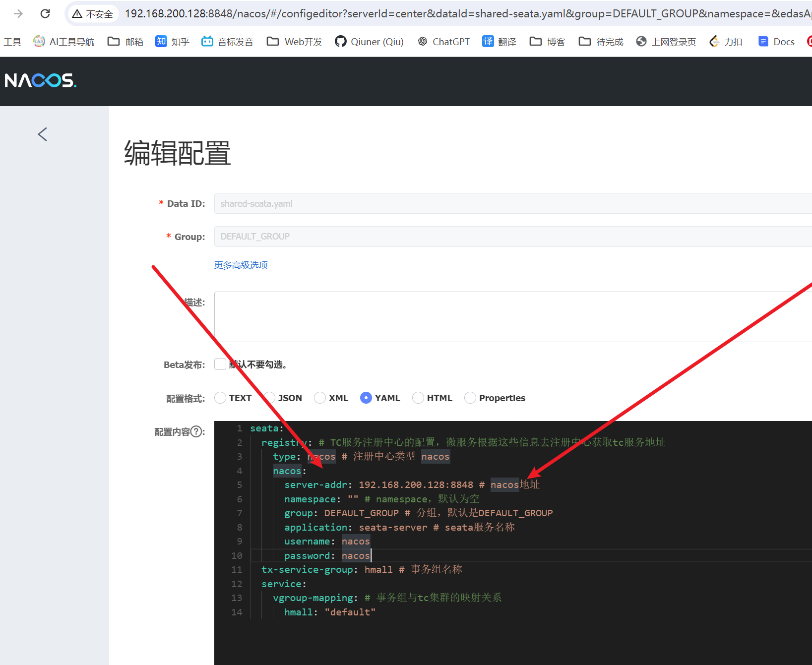Click the 'type:' key on line 3

[x=287, y=456]
